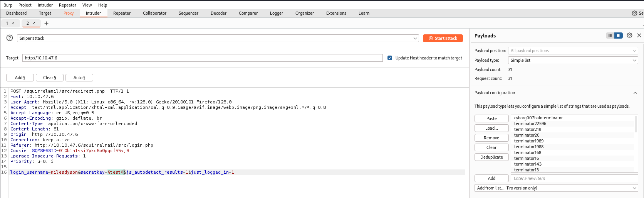Open the Sniper attack type dropdown
This screenshot has height=198, width=644.
(218, 38)
